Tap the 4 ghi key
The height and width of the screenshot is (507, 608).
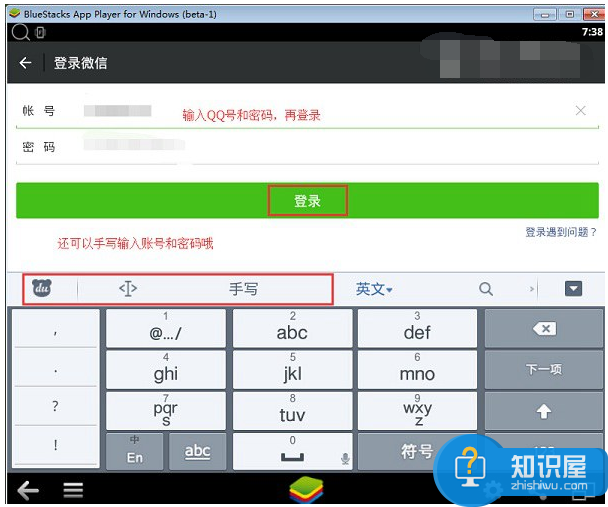166,369
